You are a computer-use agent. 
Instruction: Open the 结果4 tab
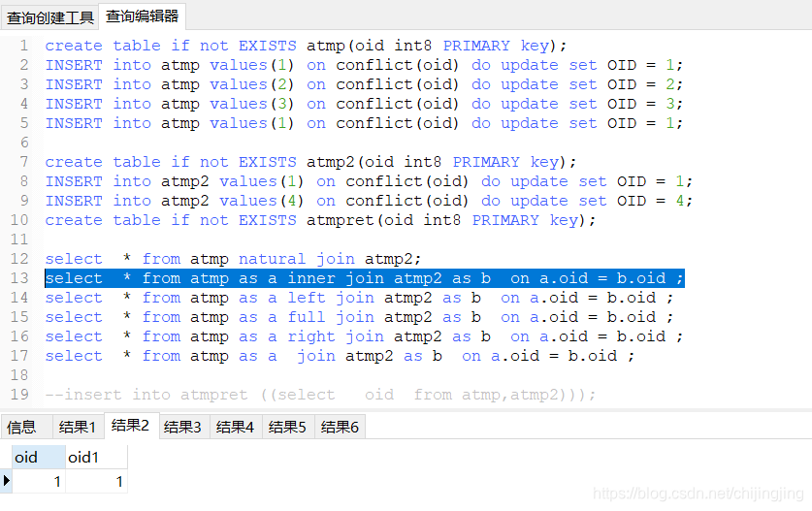tap(235, 428)
